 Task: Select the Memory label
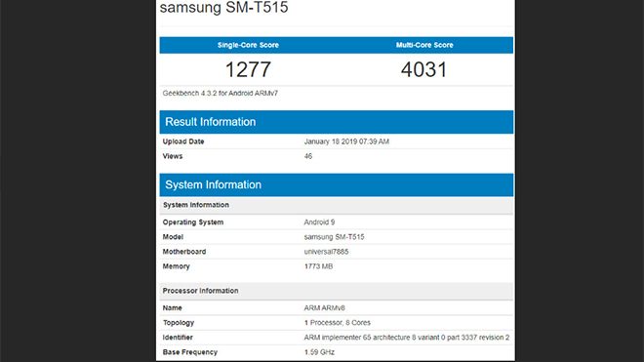click(177, 266)
